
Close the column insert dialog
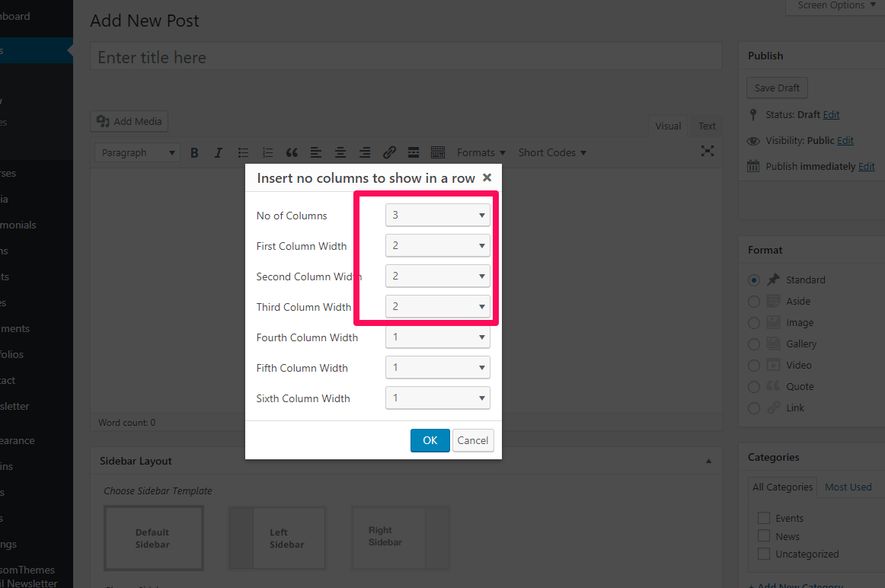pos(487,177)
